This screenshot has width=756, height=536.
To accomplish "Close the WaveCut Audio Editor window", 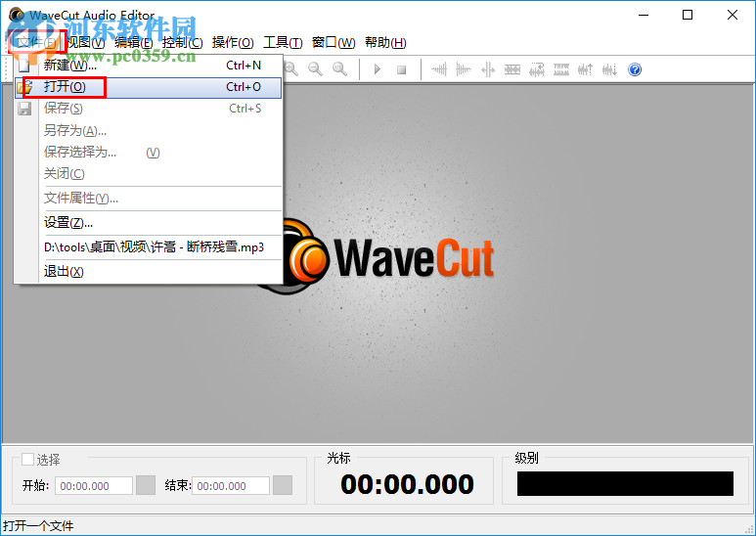I will (733, 15).
